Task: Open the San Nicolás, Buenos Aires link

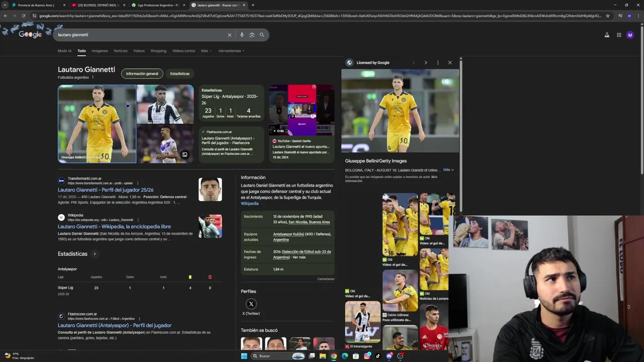Action: pos(309,222)
